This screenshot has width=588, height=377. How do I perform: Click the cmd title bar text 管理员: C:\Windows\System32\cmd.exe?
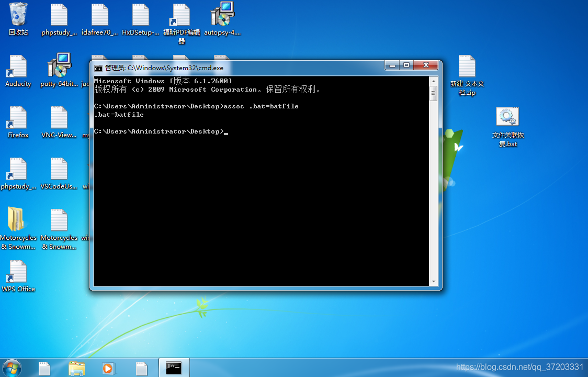[164, 68]
